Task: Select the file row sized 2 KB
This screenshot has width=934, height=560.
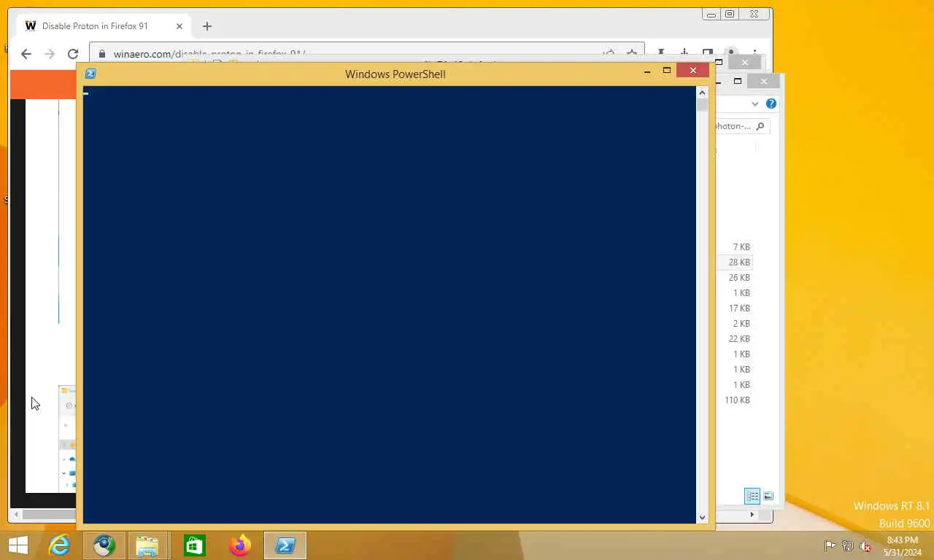Action: click(x=734, y=324)
